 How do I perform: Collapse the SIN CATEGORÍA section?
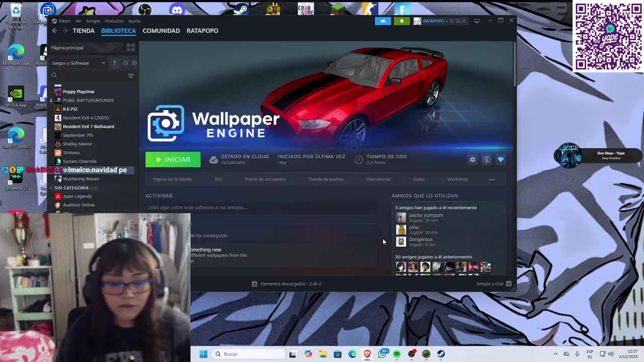click(52, 188)
